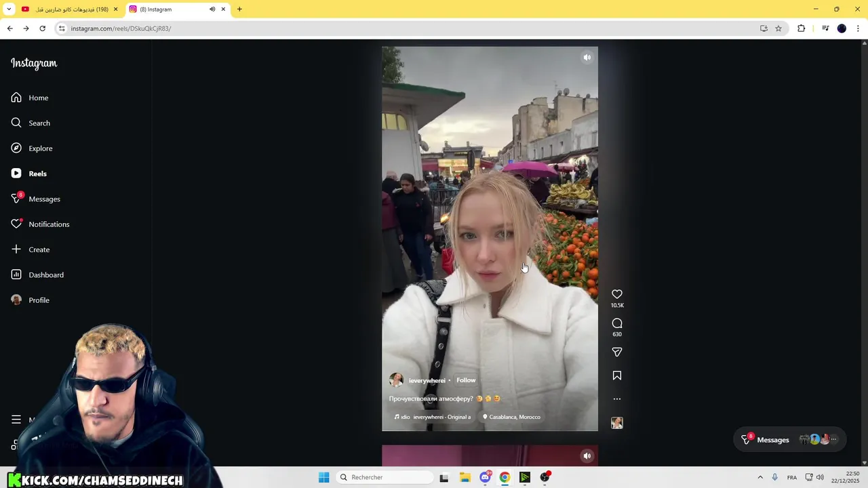Mute the Instagram tab's audio indicator

click(212, 9)
